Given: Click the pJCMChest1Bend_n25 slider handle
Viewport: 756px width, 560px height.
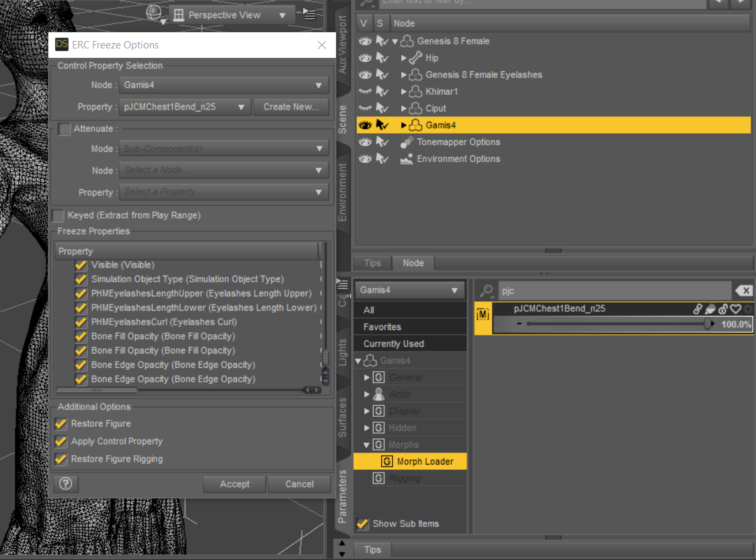Looking at the screenshot, I should coord(708,323).
